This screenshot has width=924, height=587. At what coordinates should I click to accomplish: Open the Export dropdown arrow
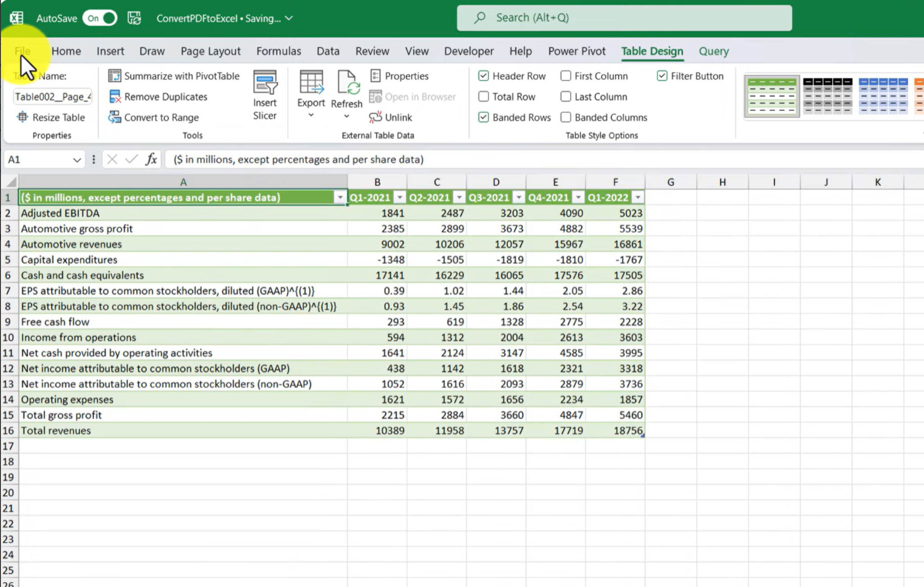pyautogui.click(x=311, y=115)
